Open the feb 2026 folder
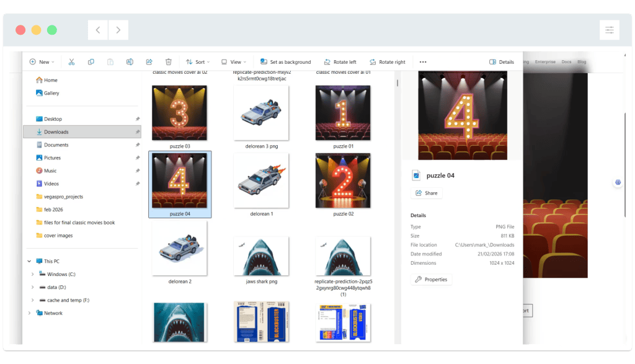This screenshot has width=635, height=364. (x=50, y=210)
